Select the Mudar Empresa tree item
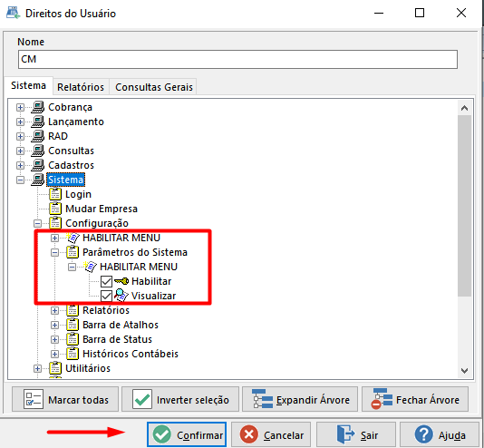 coord(102,209)
